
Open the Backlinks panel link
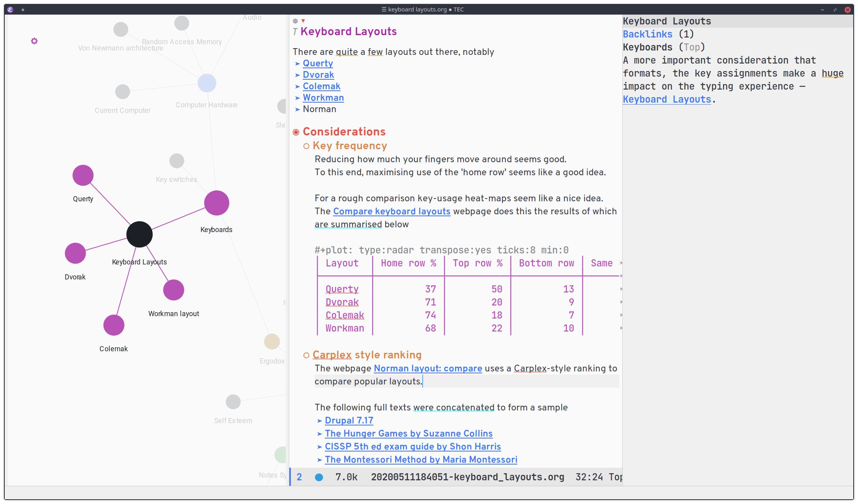coord(647,34)
